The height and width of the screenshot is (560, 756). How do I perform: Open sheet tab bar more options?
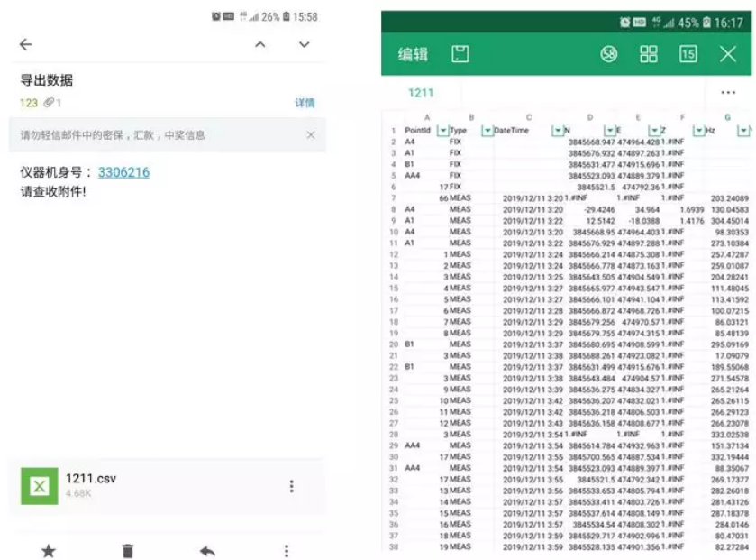[728, 92]
